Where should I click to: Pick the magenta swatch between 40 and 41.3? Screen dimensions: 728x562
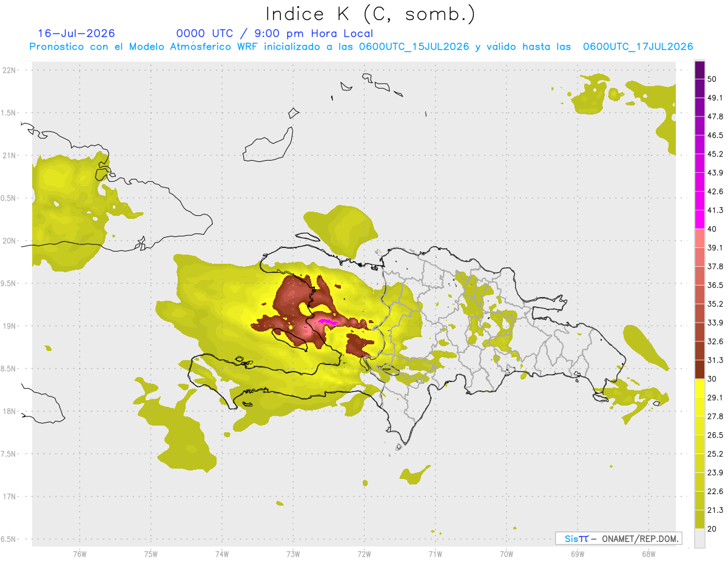[x=699, y=219]
